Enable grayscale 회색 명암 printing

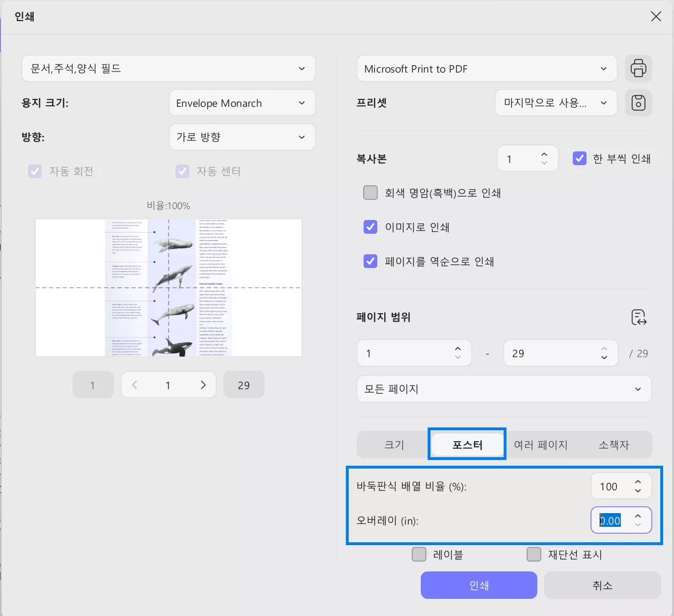pyautogui.click(x=370, y=193)
